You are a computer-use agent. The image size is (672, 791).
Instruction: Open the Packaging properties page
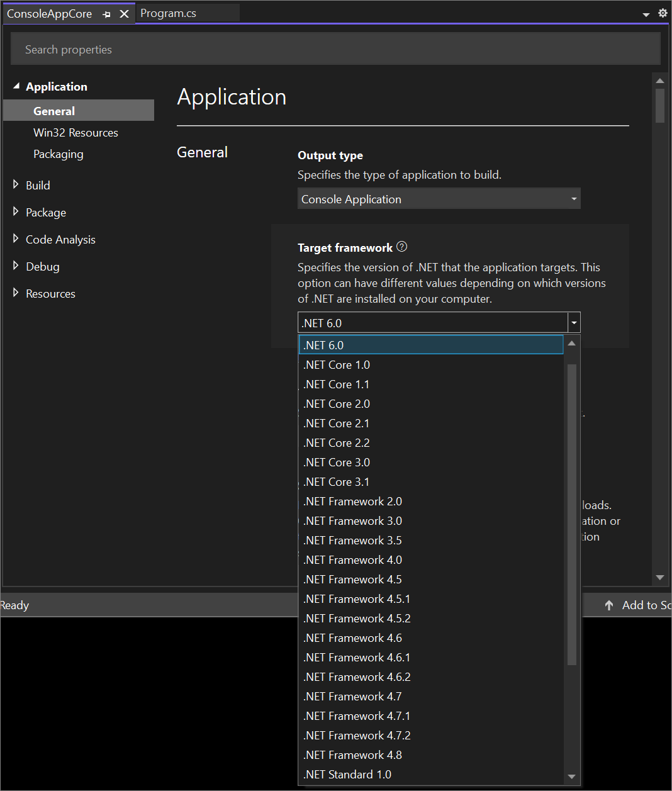(x=58, y=154)
